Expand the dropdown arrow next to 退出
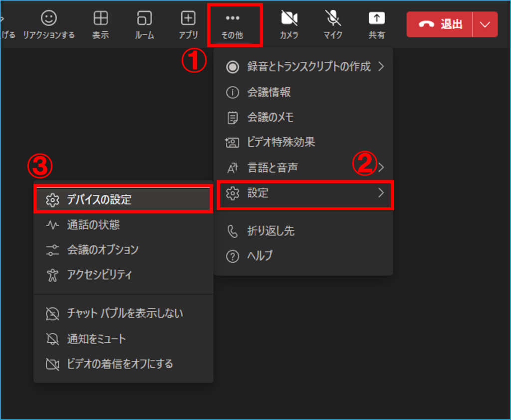The height and width of the screenshot is (420, 511). point(485,25)
